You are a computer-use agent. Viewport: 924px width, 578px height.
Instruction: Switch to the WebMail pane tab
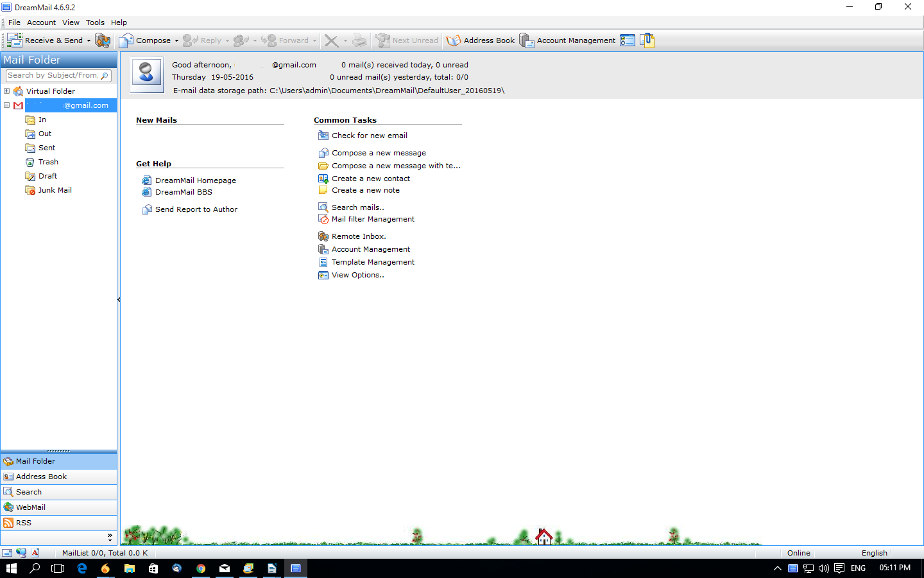[58, 507]
